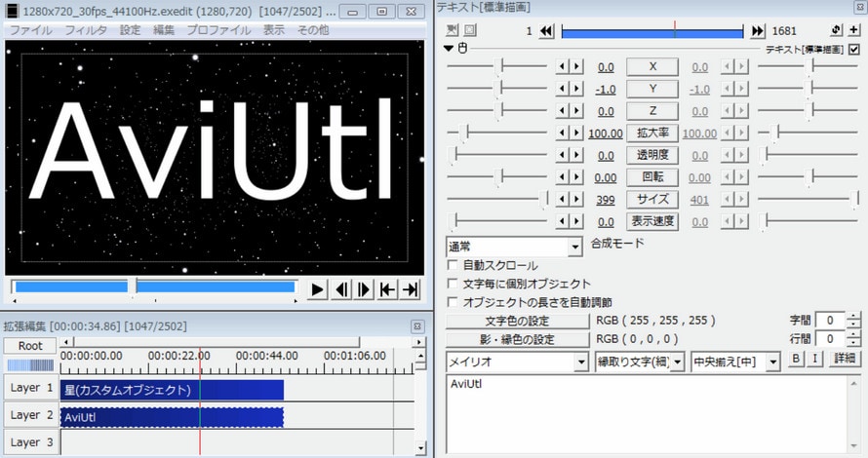Viewport: 868px width, 458px height.
Task: Check the 文字毎に個別オブジェクト option
Action: (x=453, y=284)
